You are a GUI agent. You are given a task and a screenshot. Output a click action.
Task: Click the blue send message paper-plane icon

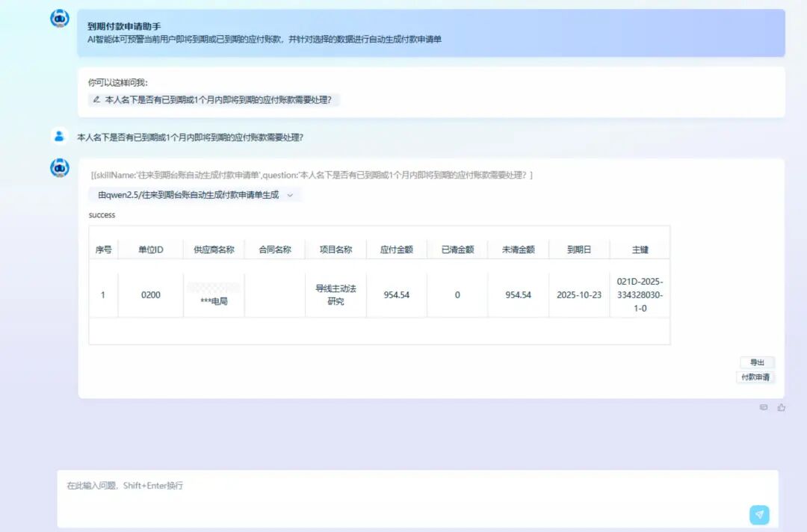[x=759, y=515]
